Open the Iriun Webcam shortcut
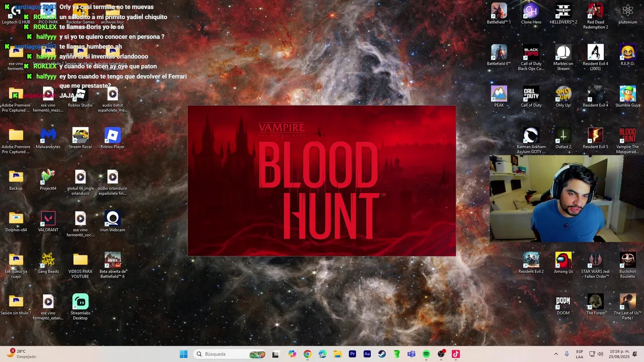Screen dimensions: 644x362 [x=112, y=222]
